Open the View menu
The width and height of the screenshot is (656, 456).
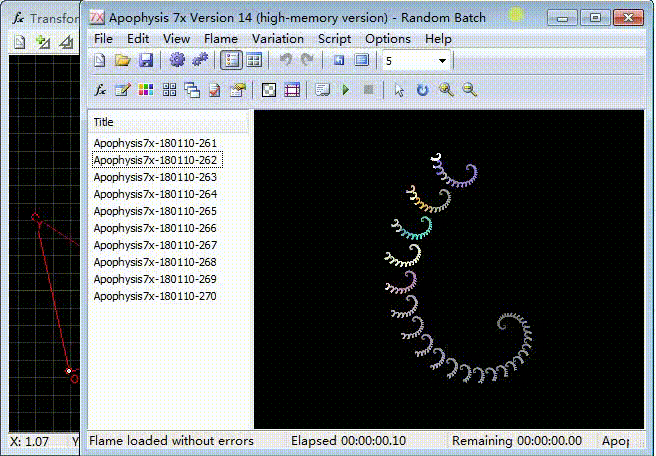176,39
